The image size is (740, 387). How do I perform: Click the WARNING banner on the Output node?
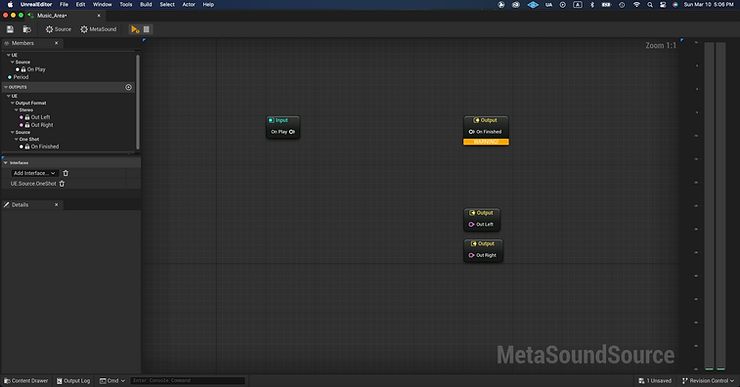click(486, 142)
